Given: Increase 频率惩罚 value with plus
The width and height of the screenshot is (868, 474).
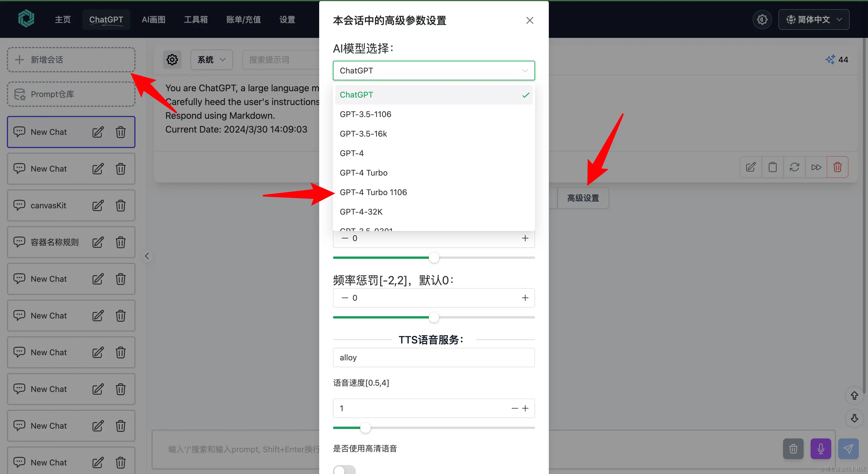Looking at the screenshot, I should (x=525, y=298).
